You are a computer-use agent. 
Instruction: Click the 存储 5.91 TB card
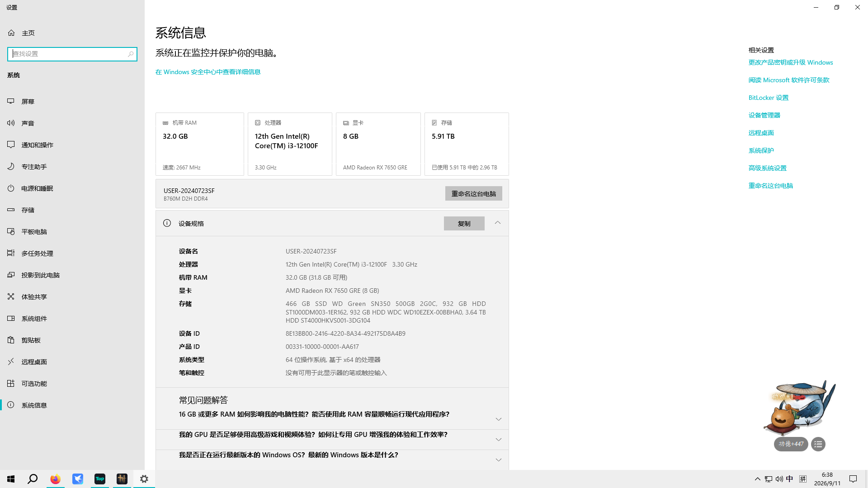[x=467, y=144]
